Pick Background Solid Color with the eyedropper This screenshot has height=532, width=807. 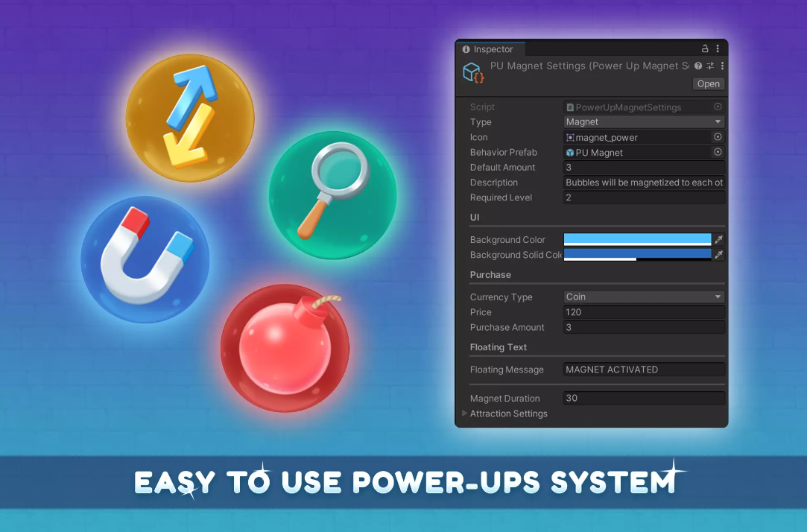[x=718, y=255]
